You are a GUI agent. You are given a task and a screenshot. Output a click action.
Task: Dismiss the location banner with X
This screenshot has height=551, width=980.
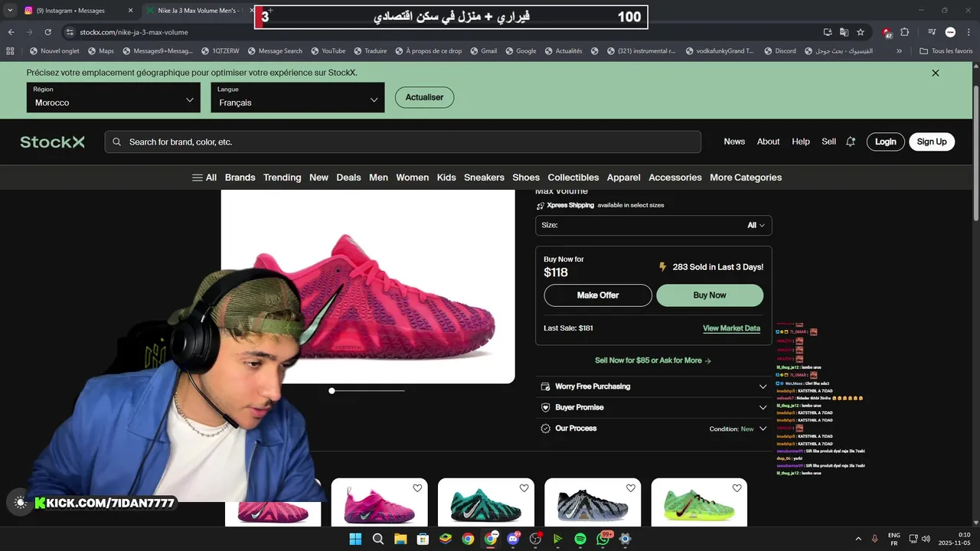(936, 73)
